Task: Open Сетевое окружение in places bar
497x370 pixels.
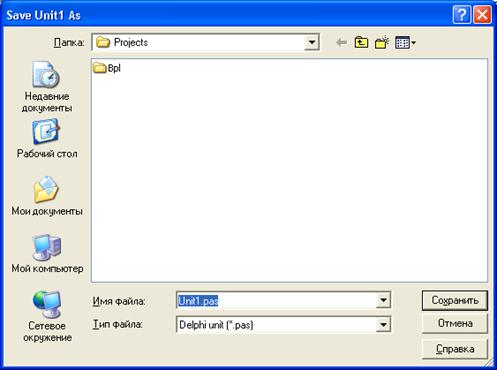Action: pyautogui.click(x=47, y=316)
